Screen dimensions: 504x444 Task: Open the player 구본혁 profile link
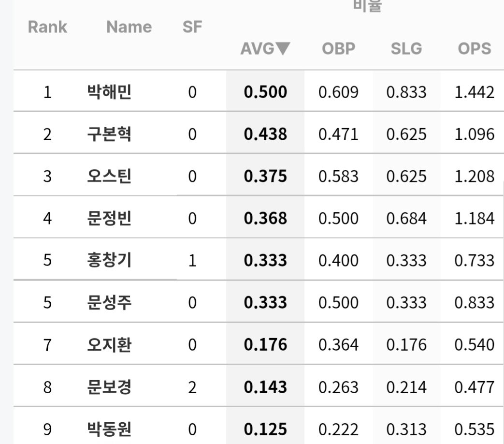click(x=109, y=134)
